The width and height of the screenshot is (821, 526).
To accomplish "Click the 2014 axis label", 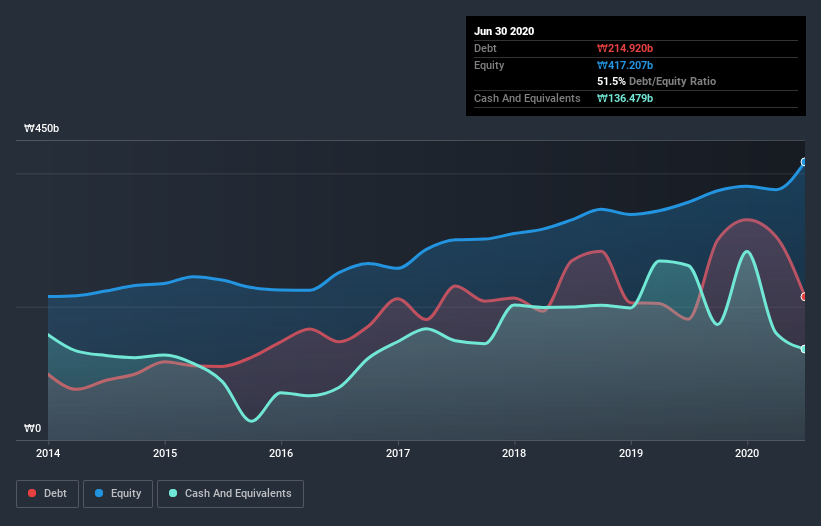I will click(48, 453).
